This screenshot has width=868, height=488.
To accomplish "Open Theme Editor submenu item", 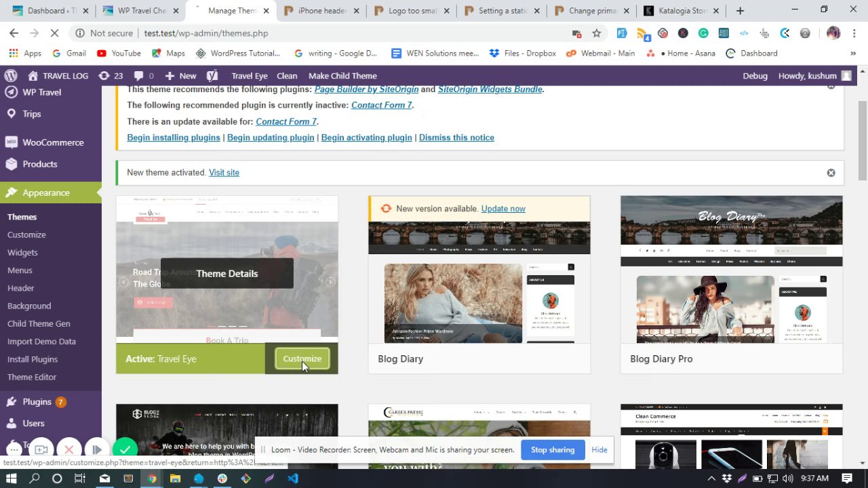I will [x=32, y=377].
